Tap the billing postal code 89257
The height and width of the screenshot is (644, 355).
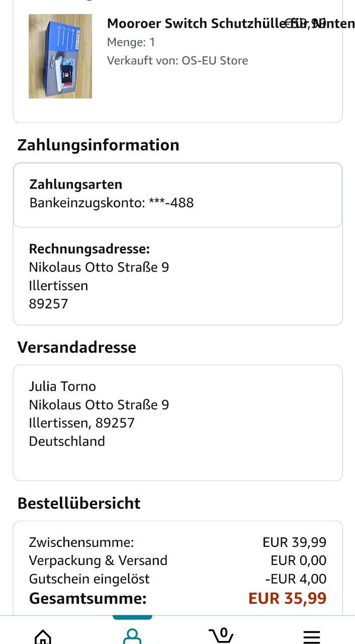point(48,304)
